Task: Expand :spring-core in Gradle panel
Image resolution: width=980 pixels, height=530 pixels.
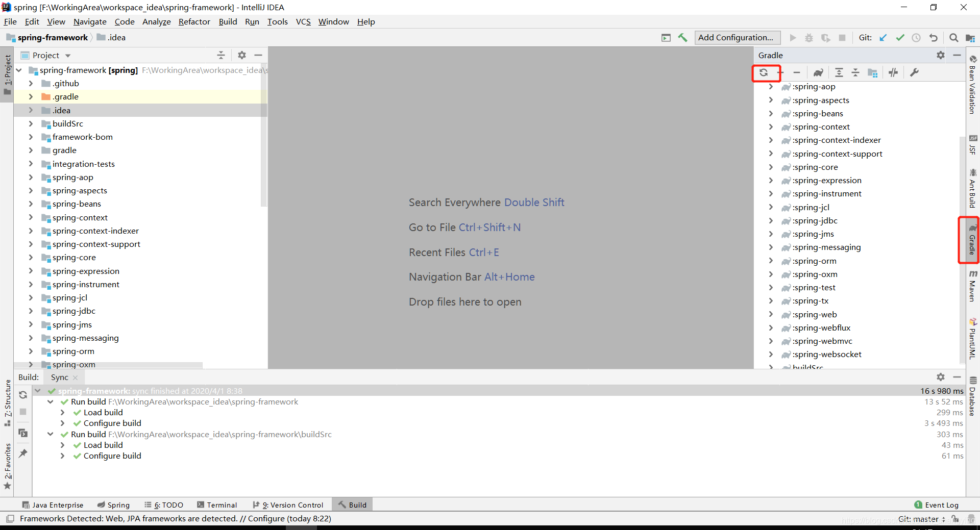Action: pyautogui.click(x=771, y=167)
